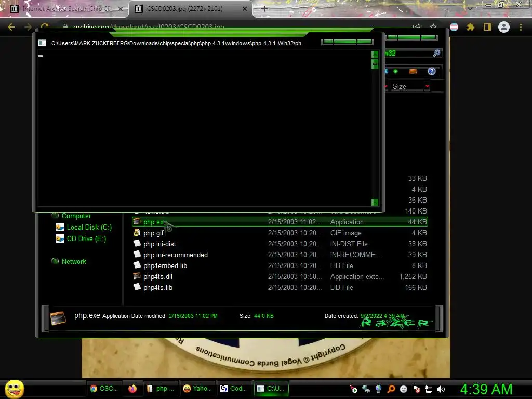Click the striped-circle extension icon in the toolbar
The width and height of the screenshot is (532, 399).
(x=454, y=27)
